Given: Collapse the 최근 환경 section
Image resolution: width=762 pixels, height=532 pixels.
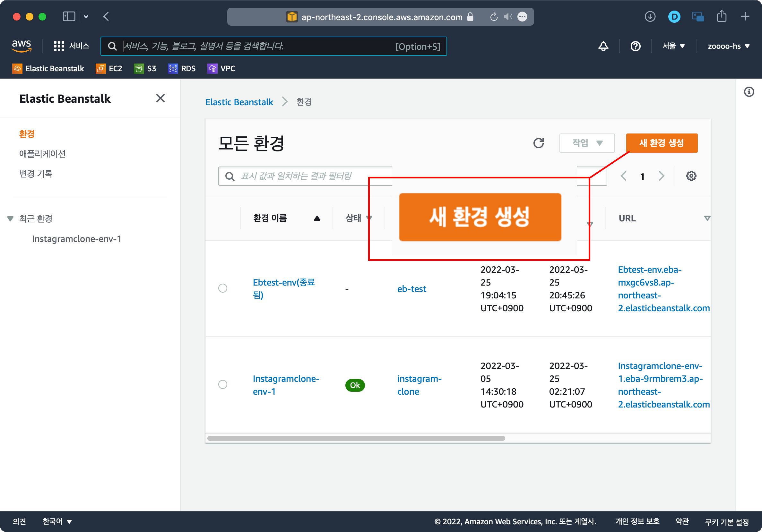Looking at the screenshot, I should pyautogui.click(x=10, y=219).
